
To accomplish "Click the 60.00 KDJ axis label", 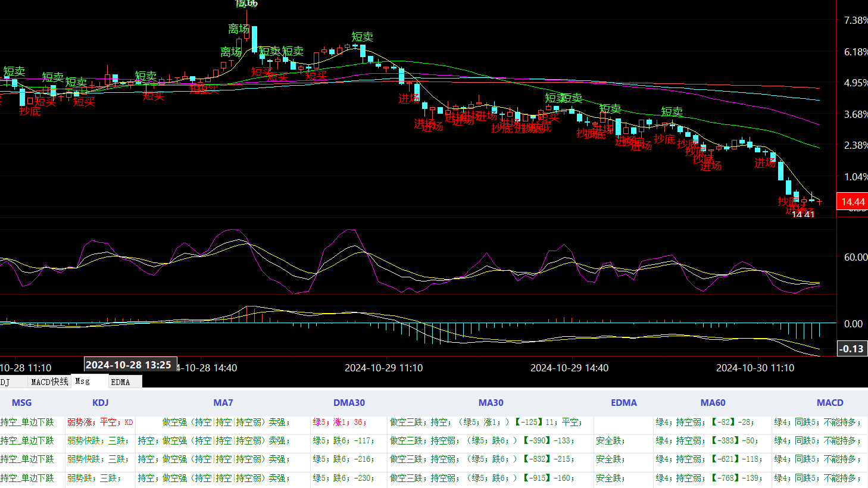I will [855, 257].
